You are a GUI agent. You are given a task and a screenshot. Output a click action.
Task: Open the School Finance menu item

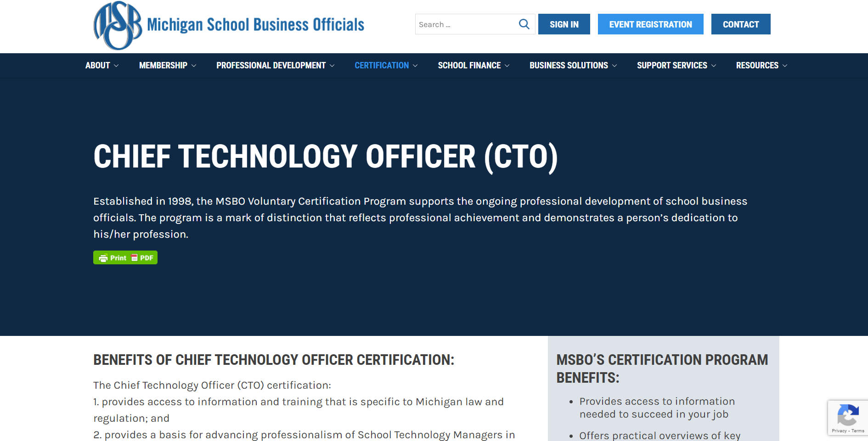pyautogui.click(x=469, y=66)
